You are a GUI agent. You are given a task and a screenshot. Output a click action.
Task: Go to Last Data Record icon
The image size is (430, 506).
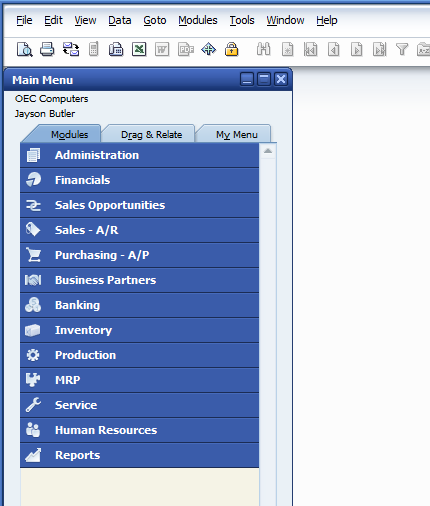379,50
